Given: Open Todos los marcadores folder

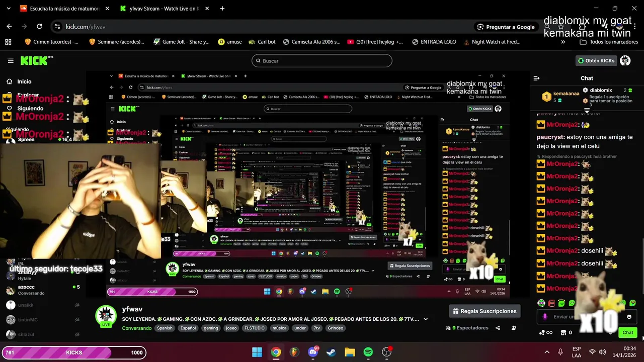Looking at the screenshot, I should [609, 42].
